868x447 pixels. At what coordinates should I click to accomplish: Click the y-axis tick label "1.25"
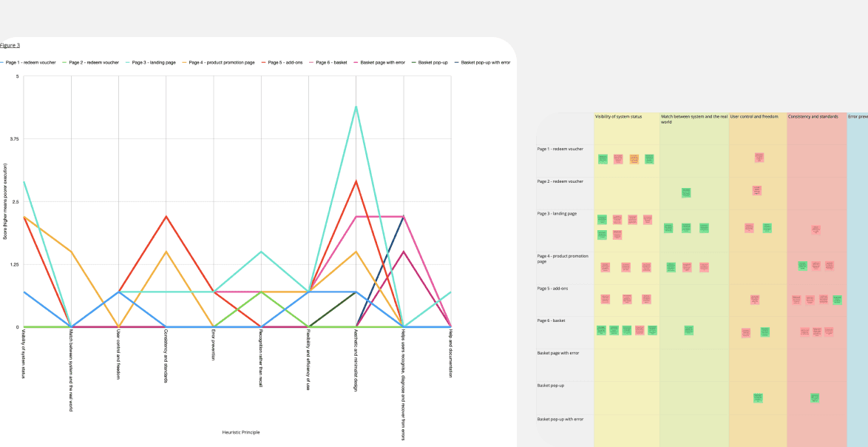[14, 265]
